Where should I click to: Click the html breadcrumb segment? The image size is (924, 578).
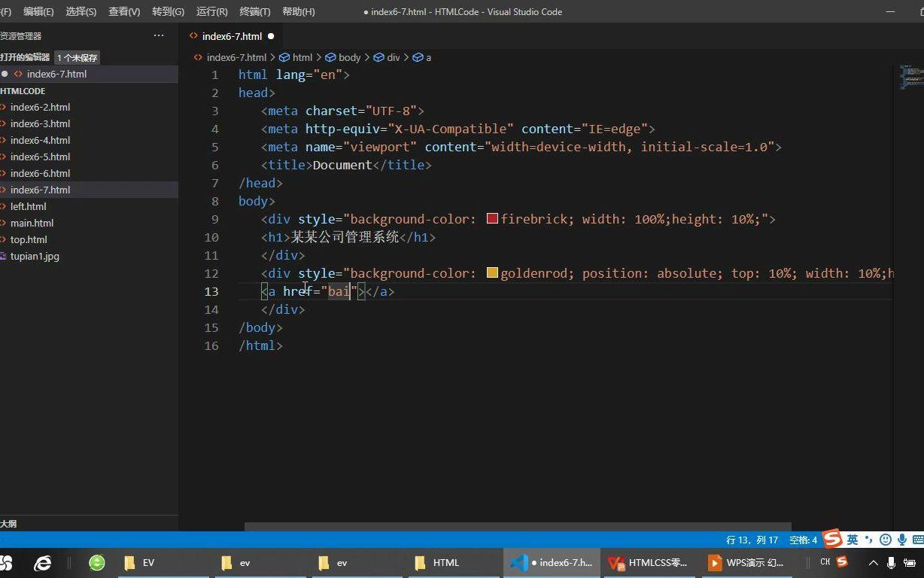pos(302,57)
